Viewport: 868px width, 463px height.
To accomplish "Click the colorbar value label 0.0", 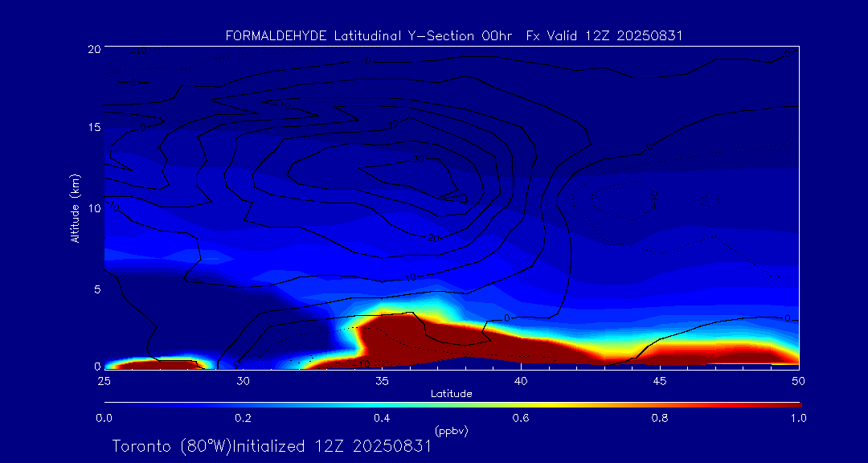I will click(x=104, y=419).
